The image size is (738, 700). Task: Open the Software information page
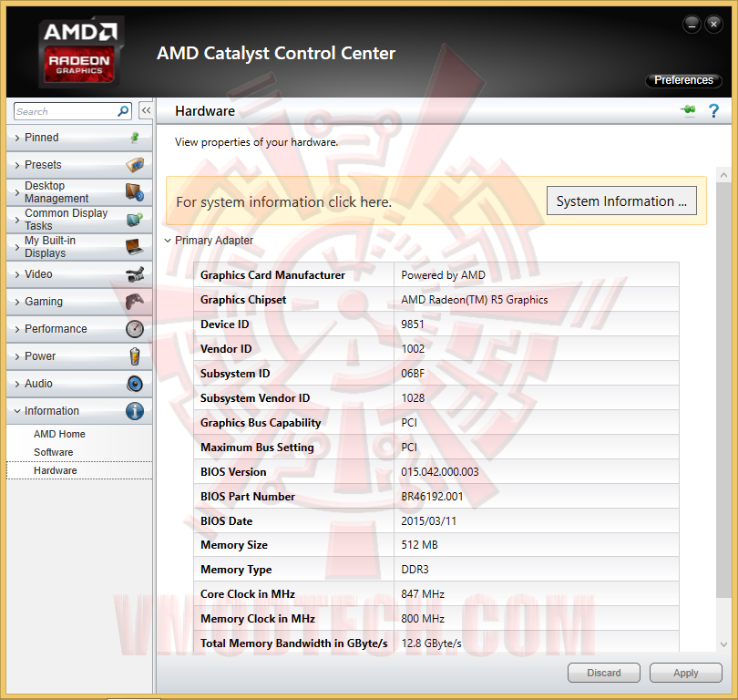coord(53,452)
